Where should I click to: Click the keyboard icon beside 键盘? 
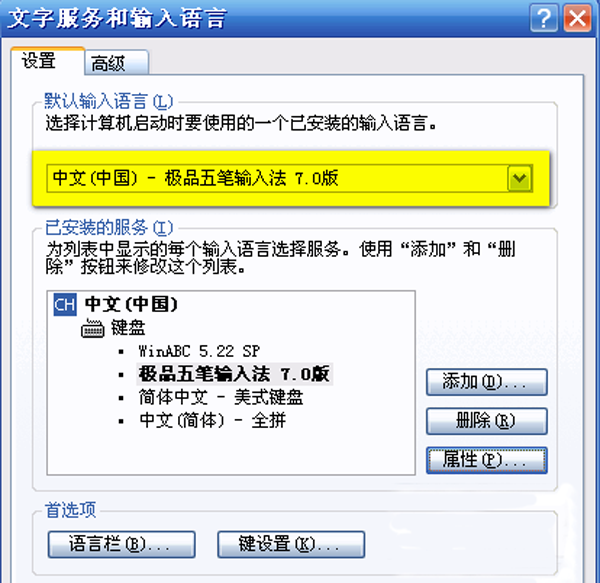(x=93, y=328)
